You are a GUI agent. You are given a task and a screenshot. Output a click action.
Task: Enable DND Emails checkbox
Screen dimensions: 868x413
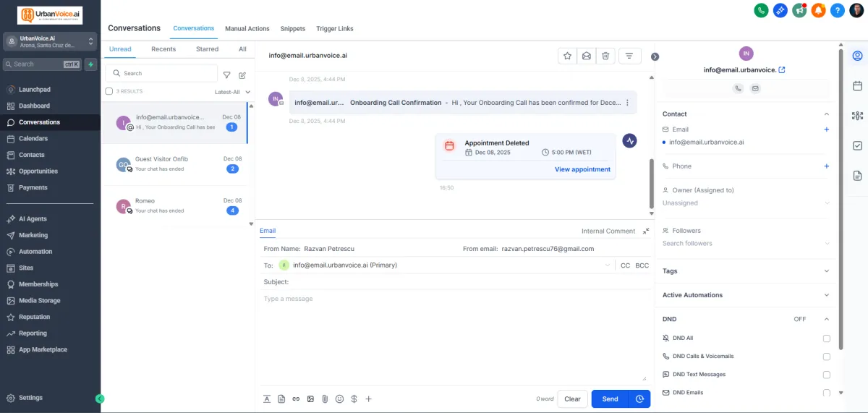click(826, 393)
